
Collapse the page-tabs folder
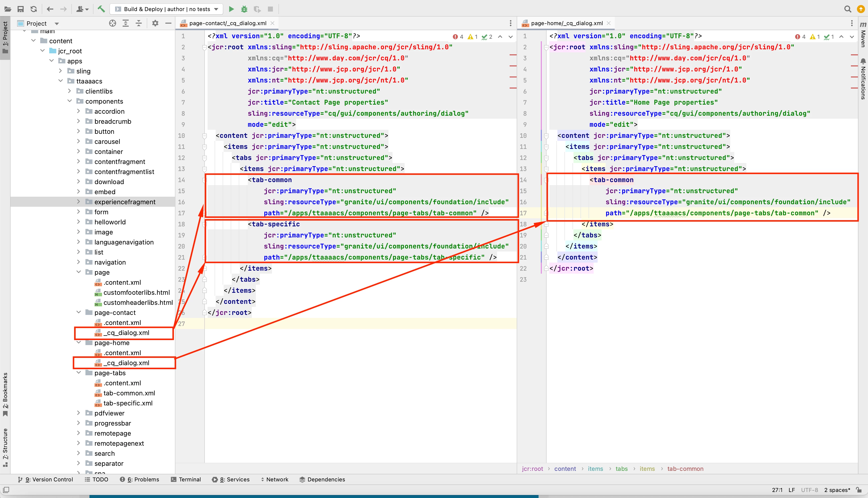pos(79,373)
